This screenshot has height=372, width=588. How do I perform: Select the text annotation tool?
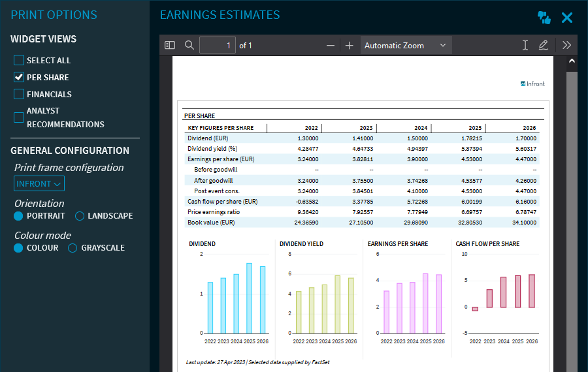pos(525,46)
